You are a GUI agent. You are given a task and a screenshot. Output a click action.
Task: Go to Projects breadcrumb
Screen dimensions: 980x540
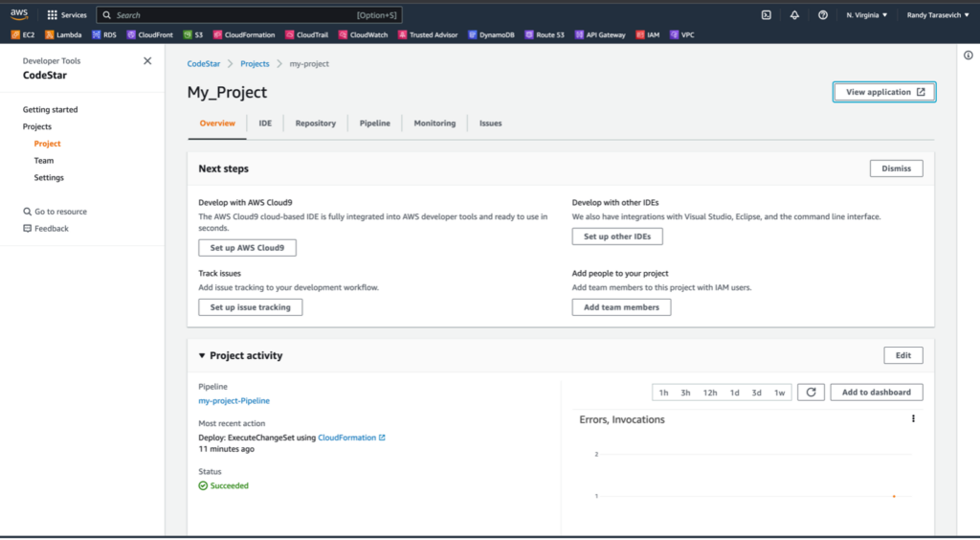[255, 64]
